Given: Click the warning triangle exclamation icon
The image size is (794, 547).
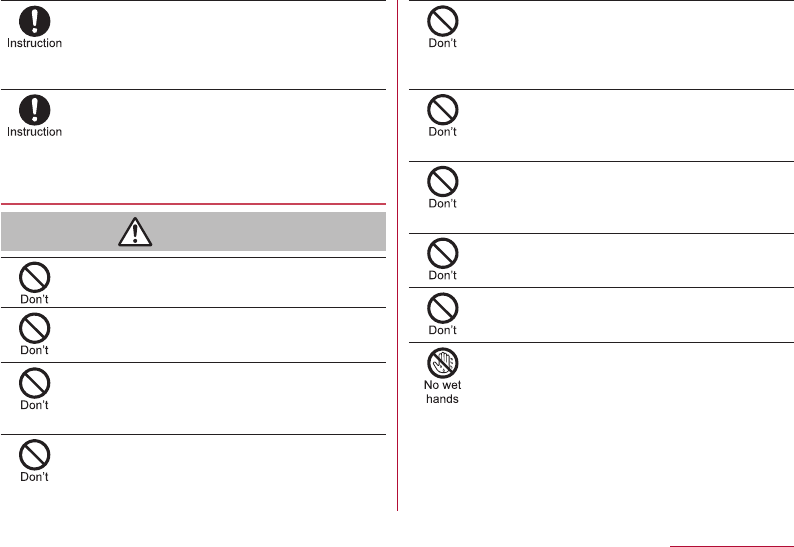Looking at the screenshot, I should (x=135, y=232).
